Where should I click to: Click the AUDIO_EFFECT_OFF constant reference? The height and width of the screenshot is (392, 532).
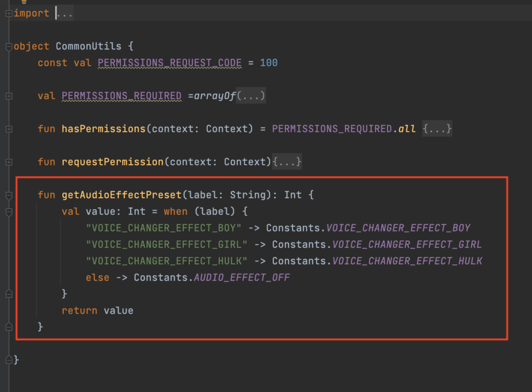coord(242,278)
